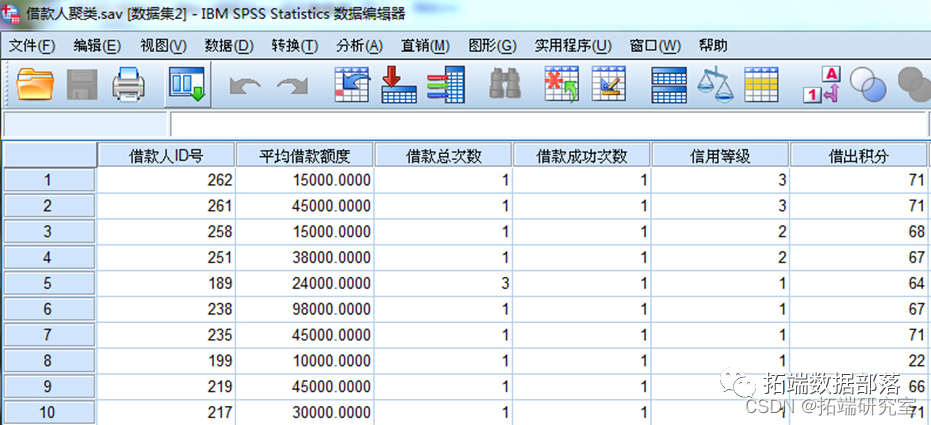
Task: Click the Split file icon
Action: tap(669, 84)
